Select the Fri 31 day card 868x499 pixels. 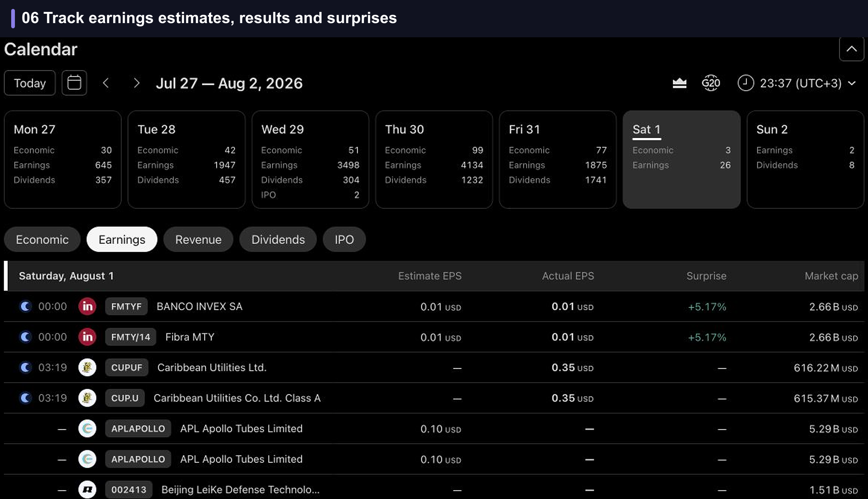click(558, 159)
